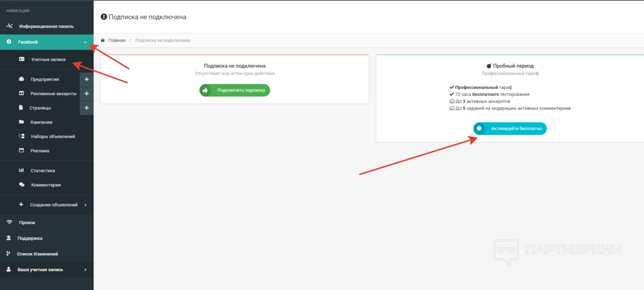Open Список Изменений menu item
The height and width of the screenshot is (290, 644).
[x=47, y=254]
